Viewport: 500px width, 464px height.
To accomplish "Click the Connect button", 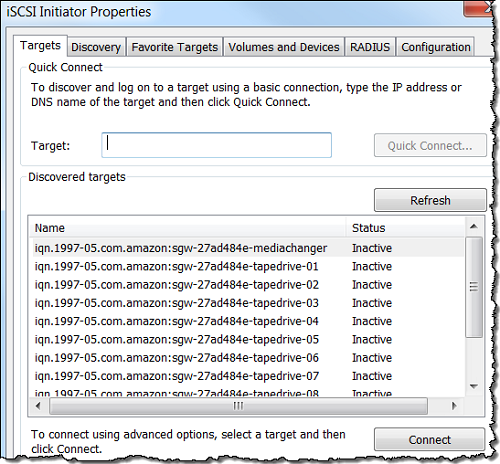I will 430,440.
